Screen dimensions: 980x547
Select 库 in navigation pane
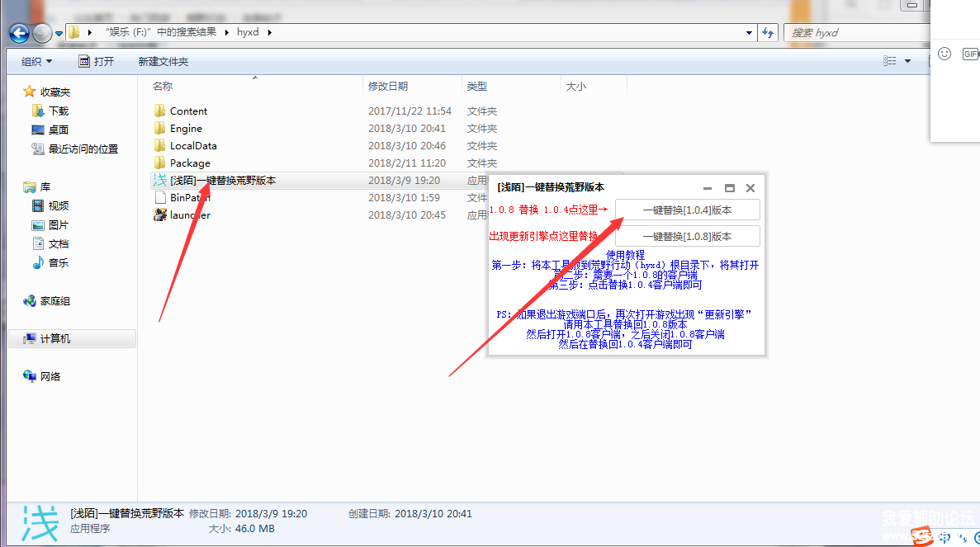coord(45,186)
